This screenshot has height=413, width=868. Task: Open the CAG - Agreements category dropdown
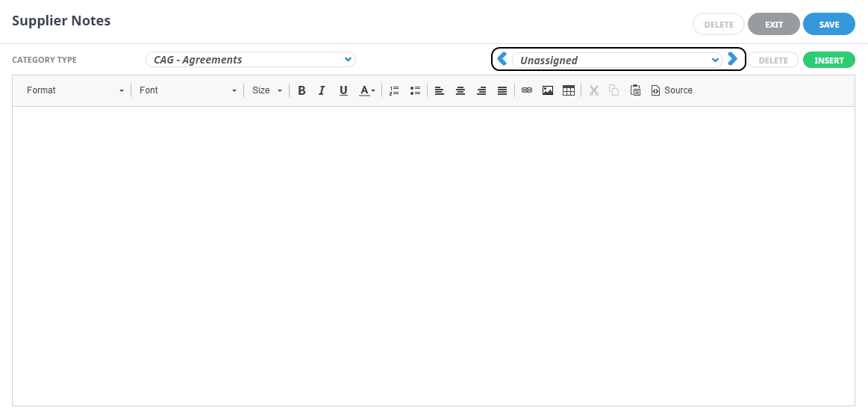coord(250,60)
